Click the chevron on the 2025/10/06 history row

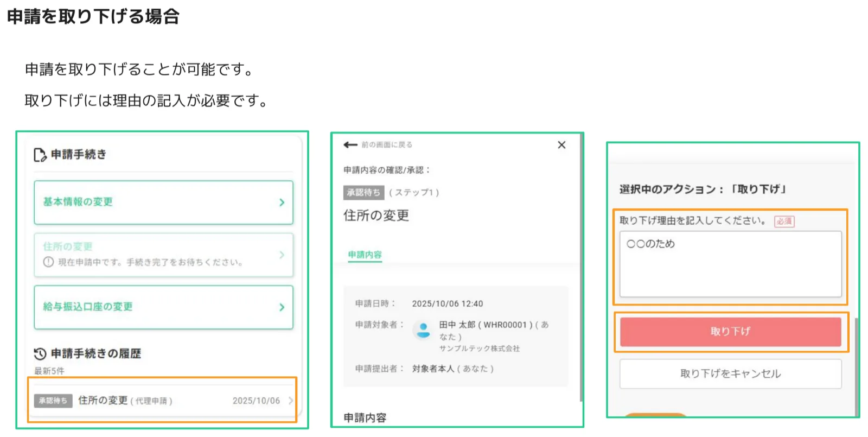pos(291,401)
